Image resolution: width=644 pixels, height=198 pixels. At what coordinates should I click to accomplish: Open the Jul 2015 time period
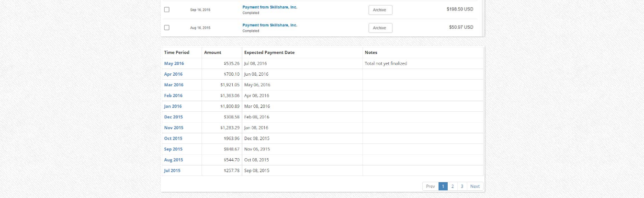click(x=172, y=171)
